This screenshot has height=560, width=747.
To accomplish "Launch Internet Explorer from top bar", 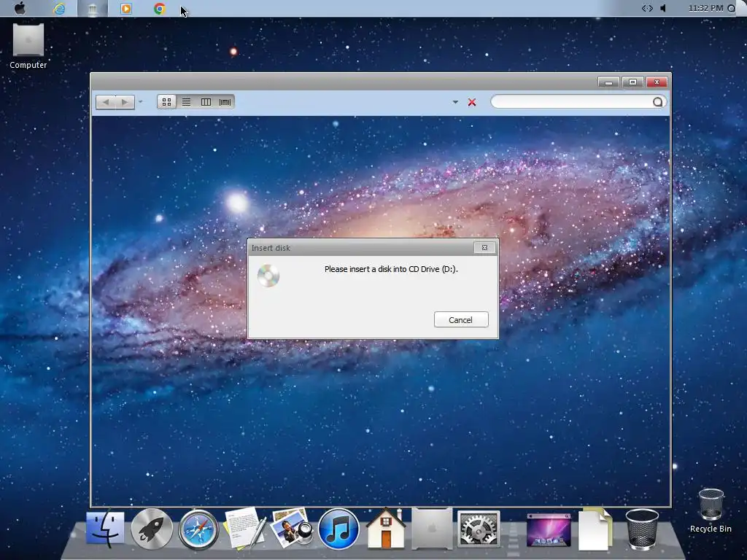I will tap(60, 8).
